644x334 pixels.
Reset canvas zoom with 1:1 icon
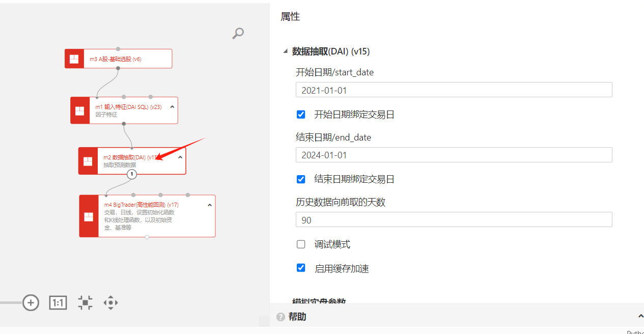pyautogui.click(x=58, y=302)
